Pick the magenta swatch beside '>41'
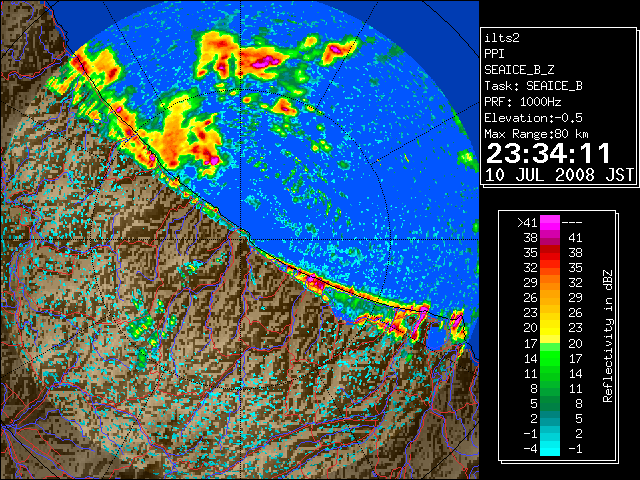640x480 pixels. coord(550,222)
